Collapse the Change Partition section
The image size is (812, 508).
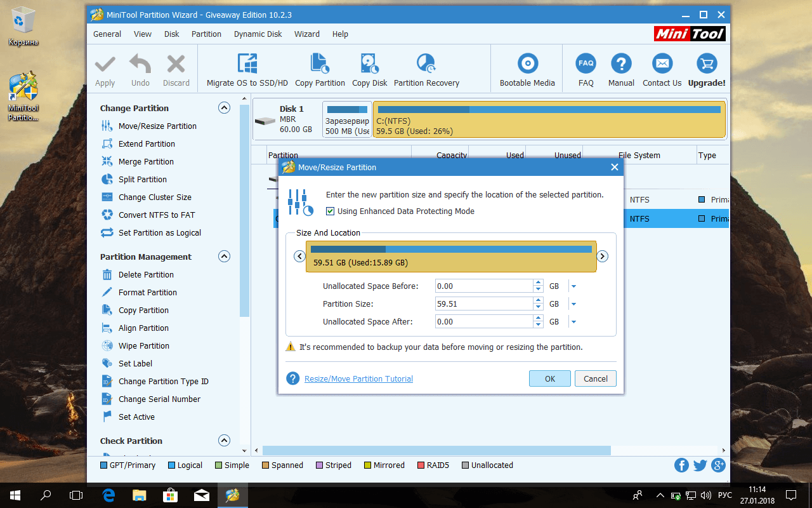[224, 108]
